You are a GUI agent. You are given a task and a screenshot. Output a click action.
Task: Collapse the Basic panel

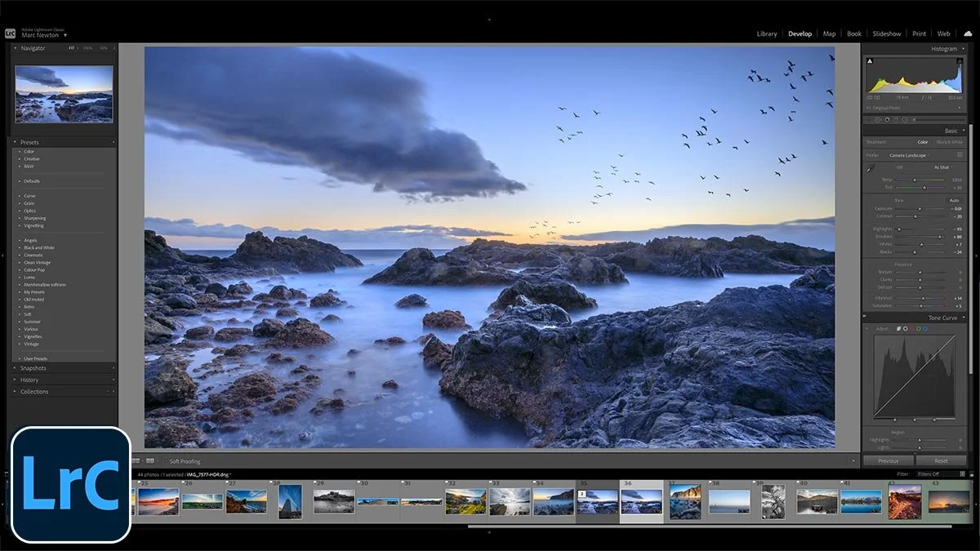pyautogui.click(x=951, y=130)
